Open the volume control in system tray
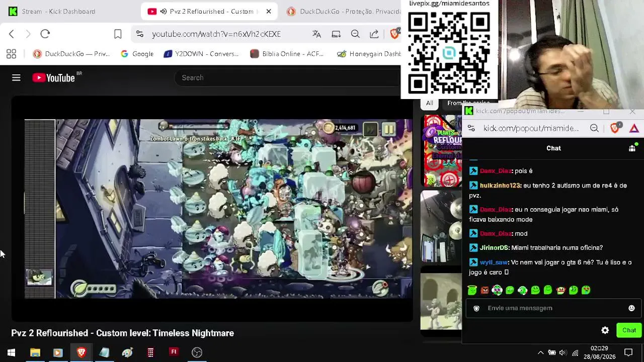Viewport: 644px width, 362px height. (x=562, y=352)
